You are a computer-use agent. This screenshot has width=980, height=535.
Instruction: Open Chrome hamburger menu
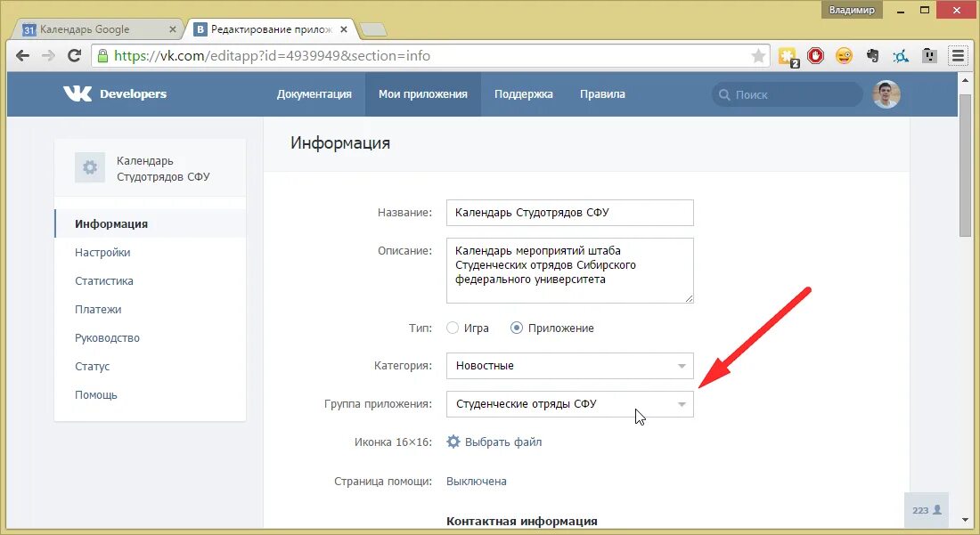click(x=958, y=55)
